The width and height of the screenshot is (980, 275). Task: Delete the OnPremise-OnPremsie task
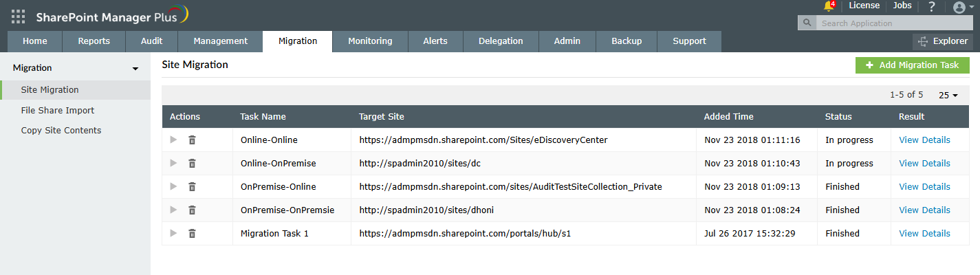coord(192,210)
